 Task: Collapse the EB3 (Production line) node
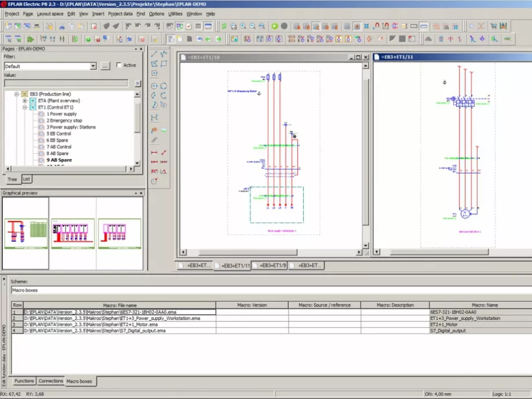pos(16,94)
